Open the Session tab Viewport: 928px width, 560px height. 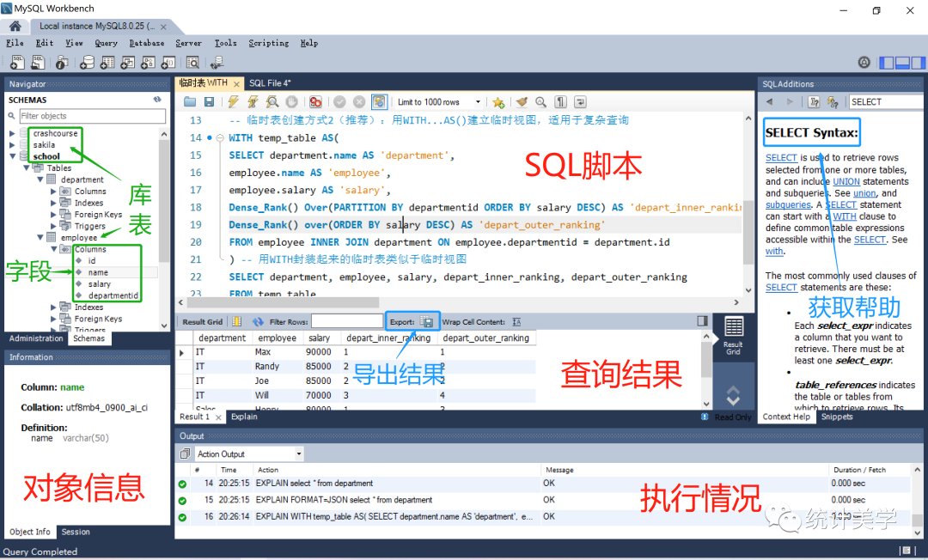pos(76,532)
